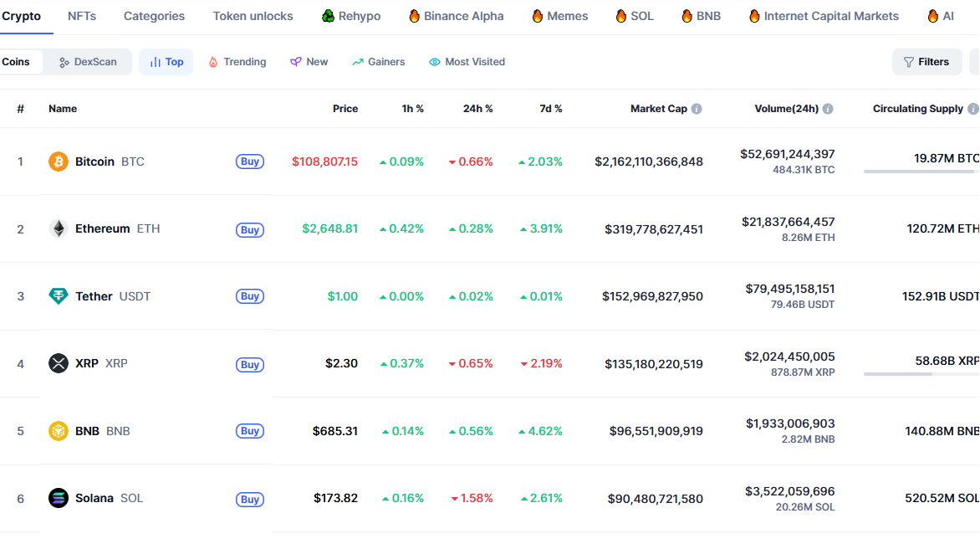
Task: Open the NFTs tab
Action: [x=82, y=16]
